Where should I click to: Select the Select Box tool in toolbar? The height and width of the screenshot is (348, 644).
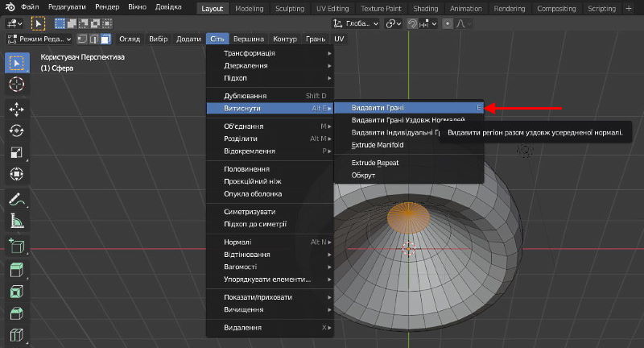(x=17, y=63)
